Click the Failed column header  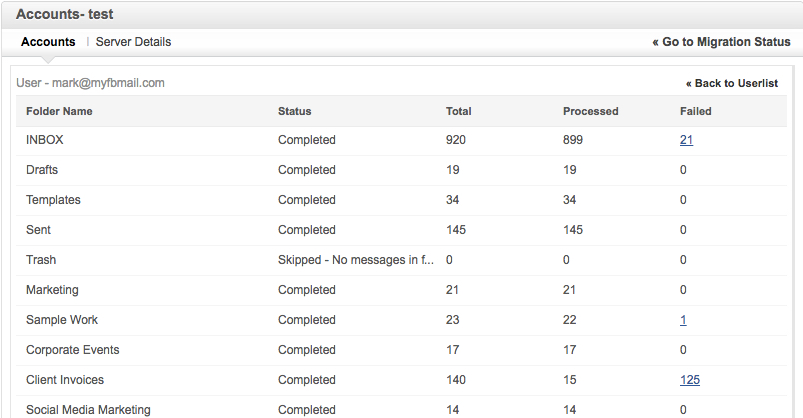[x=695, y=111]
